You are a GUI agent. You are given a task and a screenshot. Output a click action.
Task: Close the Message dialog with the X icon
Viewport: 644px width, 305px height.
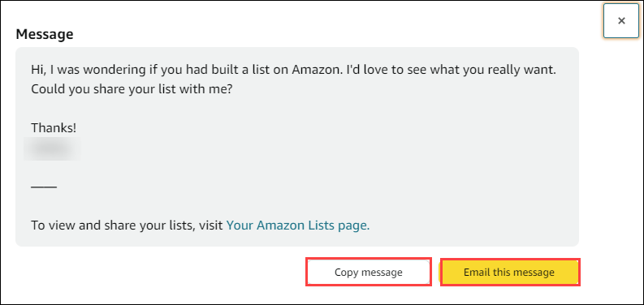pos(621,20)
